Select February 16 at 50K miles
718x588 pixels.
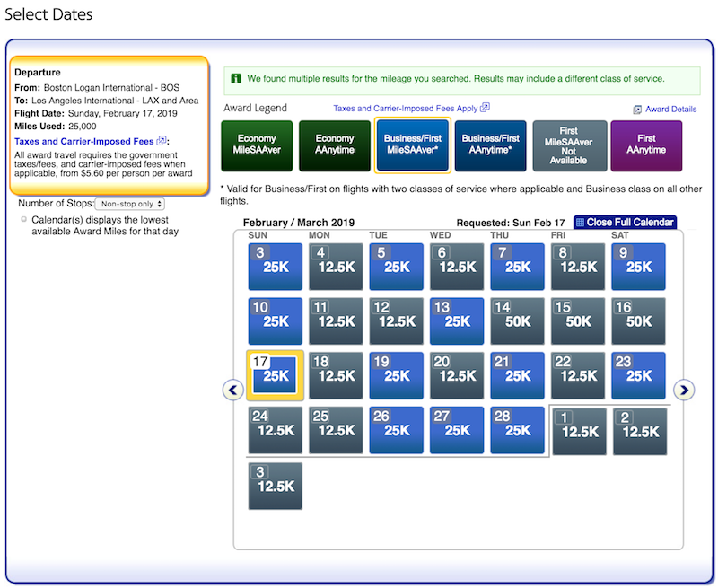[x=638, y=321]
